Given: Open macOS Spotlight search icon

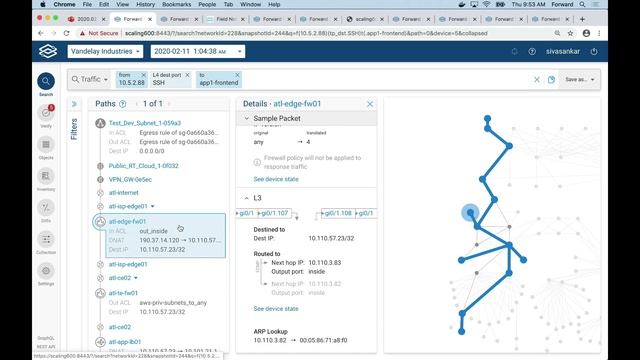Looking at the screenshot, I should 582,4.
